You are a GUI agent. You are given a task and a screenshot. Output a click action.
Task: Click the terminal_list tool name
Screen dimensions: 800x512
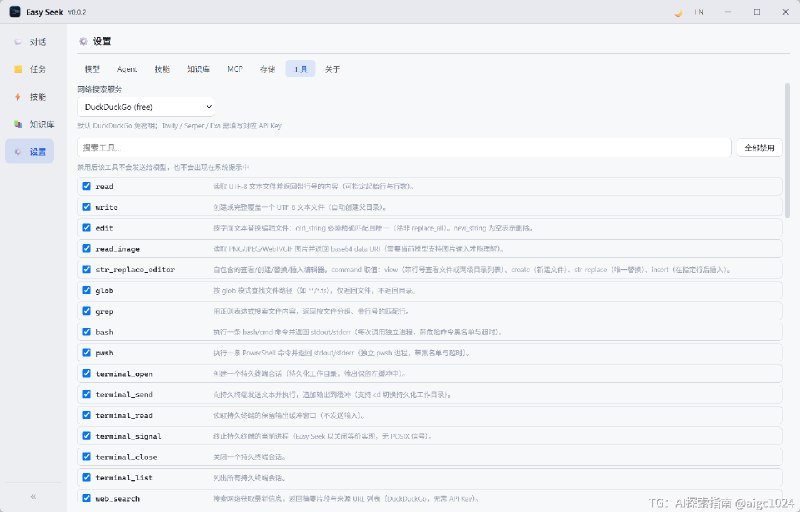124,477
